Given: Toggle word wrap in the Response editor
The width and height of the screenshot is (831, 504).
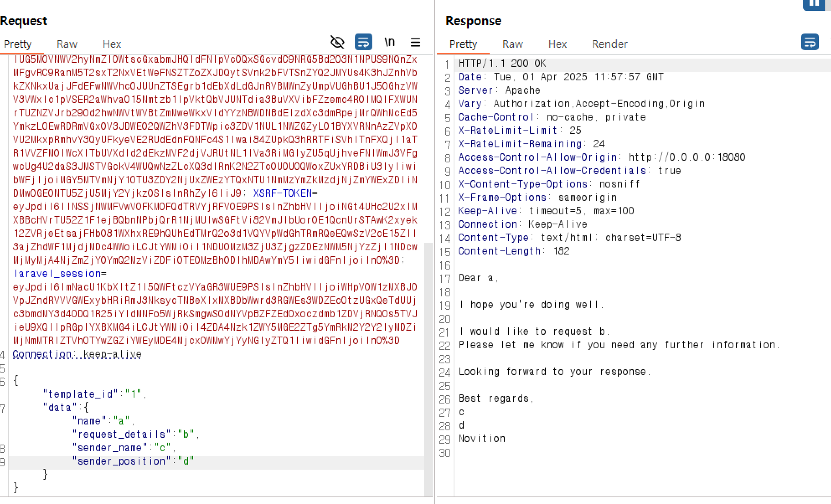Looking at the screenshot, I should [x=810, y=42].
